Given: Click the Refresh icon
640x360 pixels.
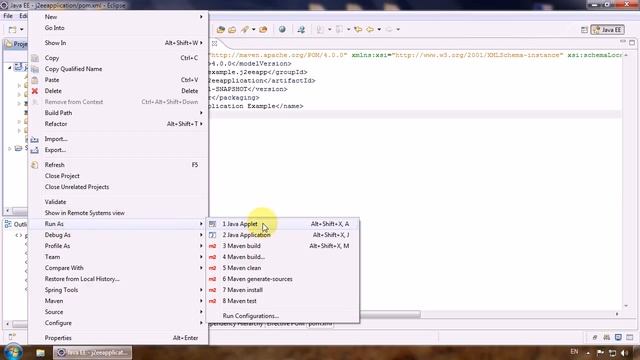Looking at the screenshot, I should (35, 165).
